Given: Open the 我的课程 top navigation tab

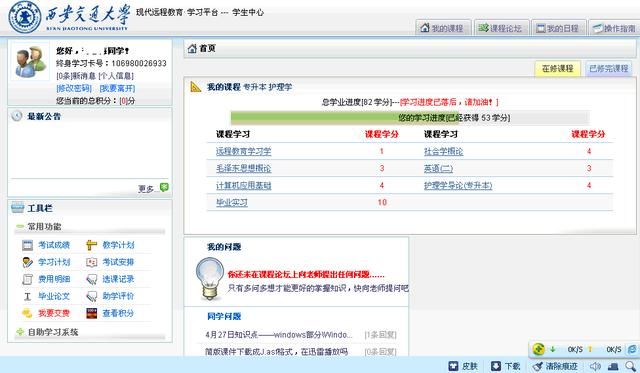Looking at the screenshot, I should pyautogui.click(x=443, y=28).
